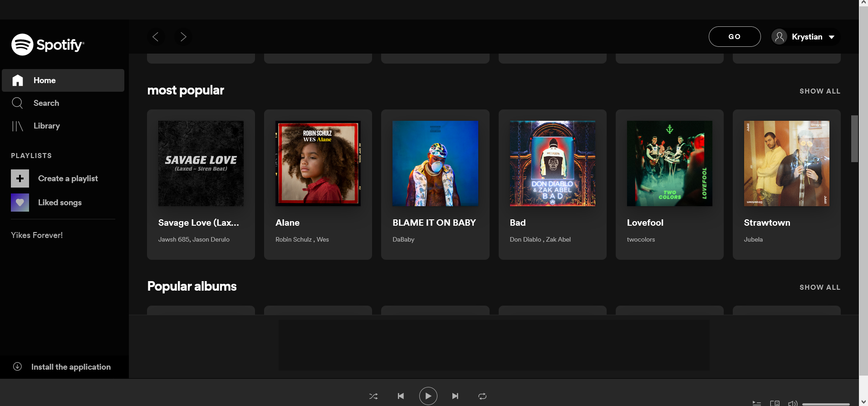
Task: Open the BLAME IT ON BABY cover art
Action: pyautogui.click(x=435, y=163)
